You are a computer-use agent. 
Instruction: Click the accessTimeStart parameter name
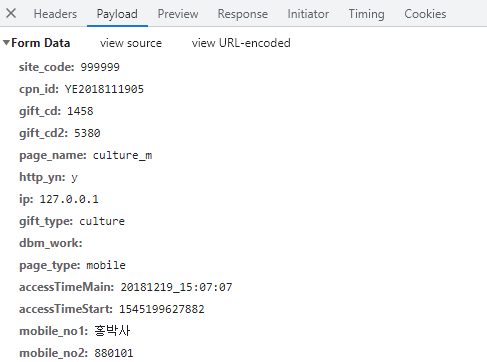66,309
